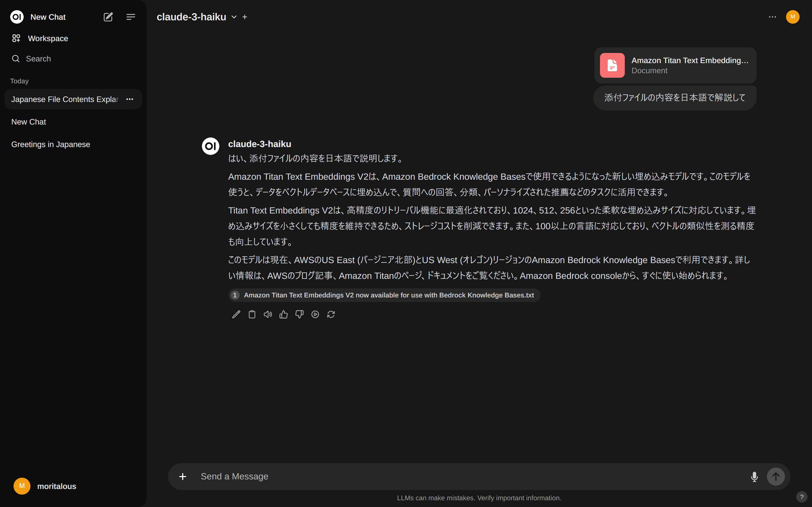Regenerate the assistant's response
The height and width of the screenshot is (507, 812).
coord(331,314)
